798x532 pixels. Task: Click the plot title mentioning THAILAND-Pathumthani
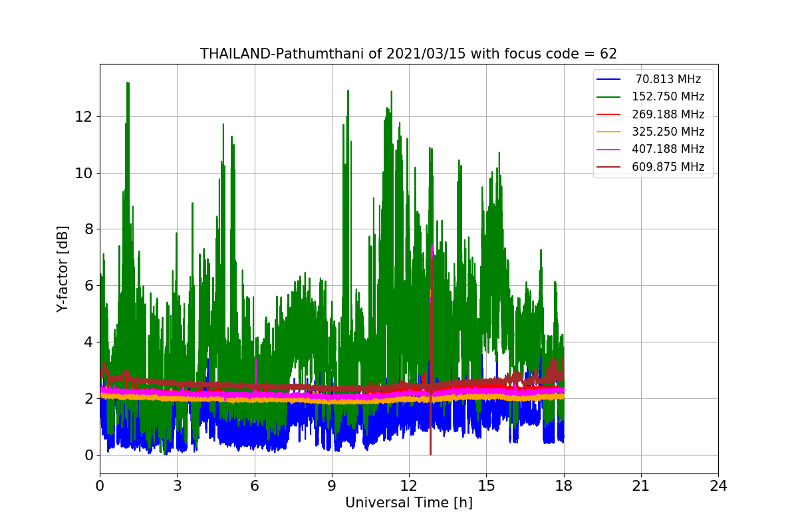(x=408, y=54)
